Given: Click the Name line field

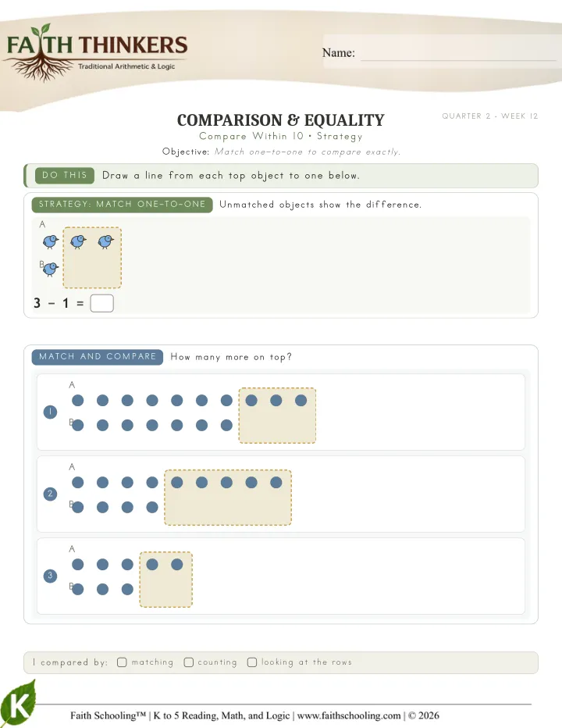Looking at the screenshot, I should [x=458, y=52].
